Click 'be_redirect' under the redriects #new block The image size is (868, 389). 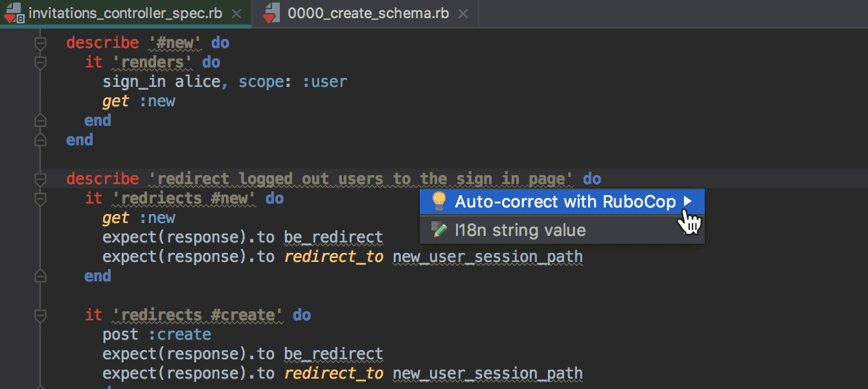[334, 237]
